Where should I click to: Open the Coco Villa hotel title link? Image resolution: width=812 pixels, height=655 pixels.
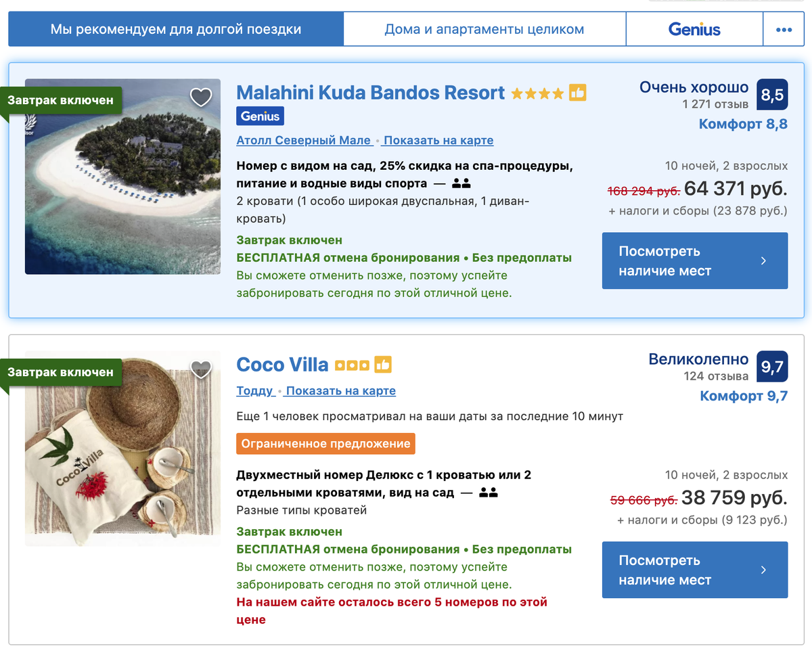coord(282,365)
